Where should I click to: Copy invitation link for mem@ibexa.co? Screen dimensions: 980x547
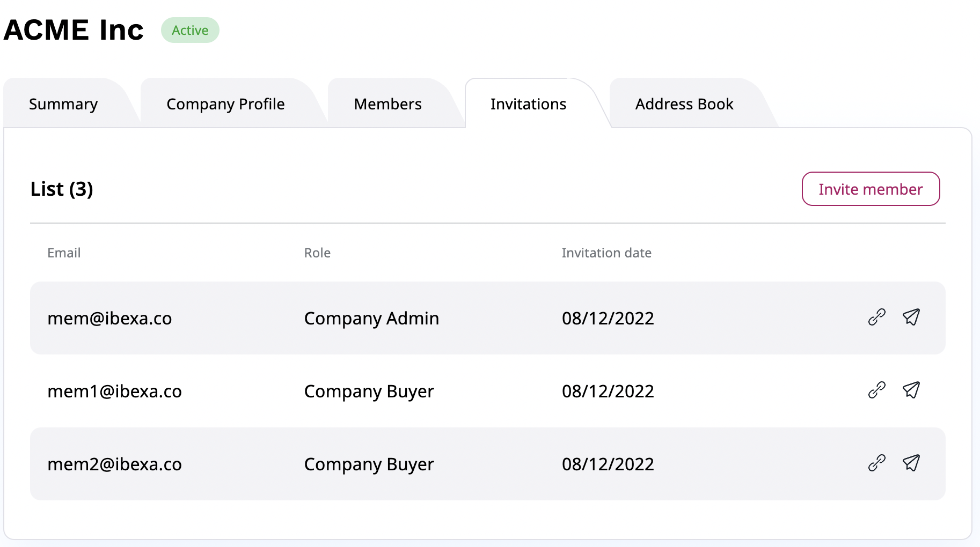coord(876,317)
